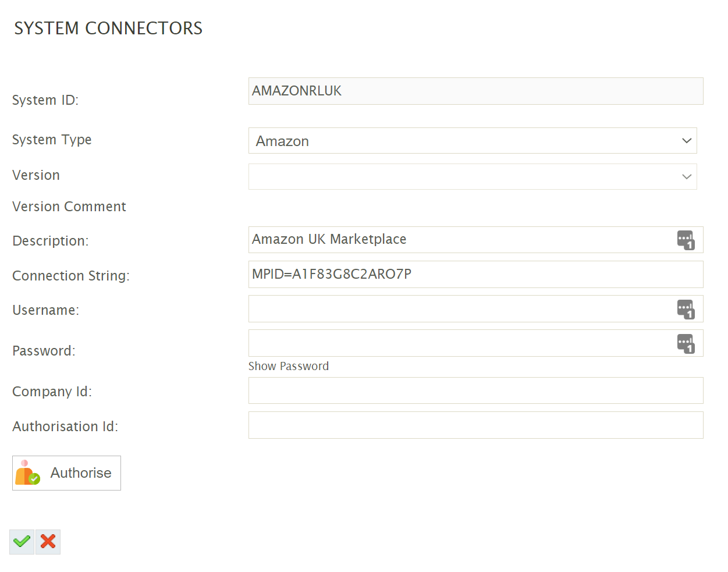Click the Password input field
The width and height of the screenshot is (728, 572).
[x=460, y=343]
